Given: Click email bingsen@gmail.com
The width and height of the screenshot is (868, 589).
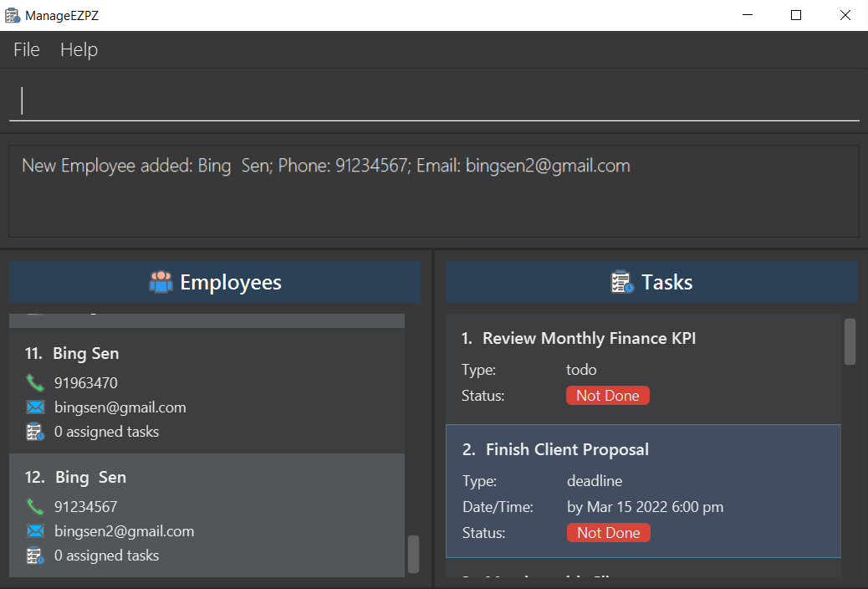Looking at the screenshot, I should pyautogui.click(x=120, y=407).
